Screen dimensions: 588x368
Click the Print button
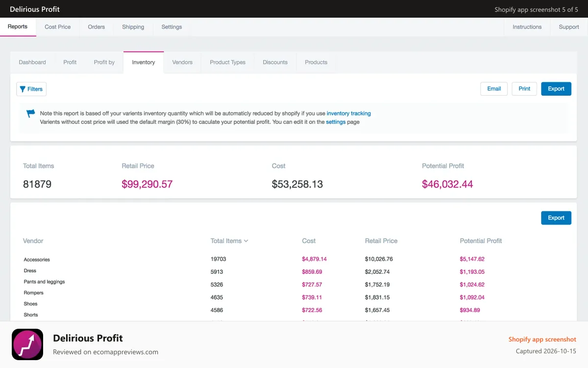coord(524,89)
